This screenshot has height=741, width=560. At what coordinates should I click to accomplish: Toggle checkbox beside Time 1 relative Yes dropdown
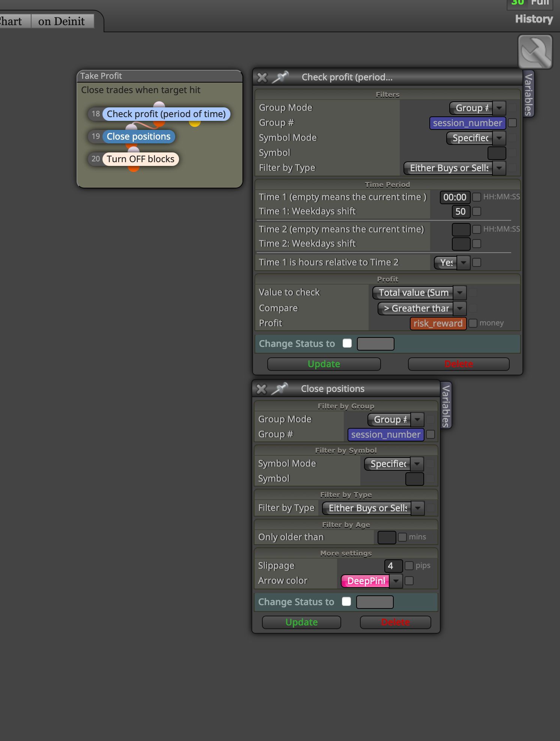[x=477, y=262]
